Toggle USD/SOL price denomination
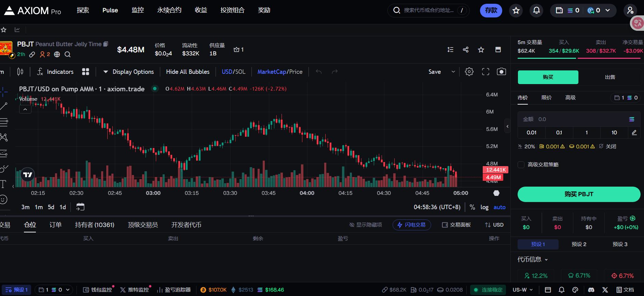Viewport: 644px width, 296px height. click(234, 72)
